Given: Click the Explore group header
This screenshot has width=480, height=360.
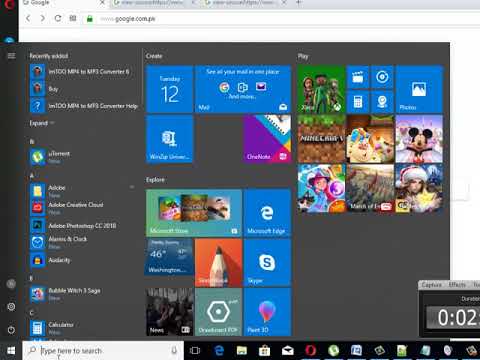Looking at the screenshot, I should (x=155, y=180).
